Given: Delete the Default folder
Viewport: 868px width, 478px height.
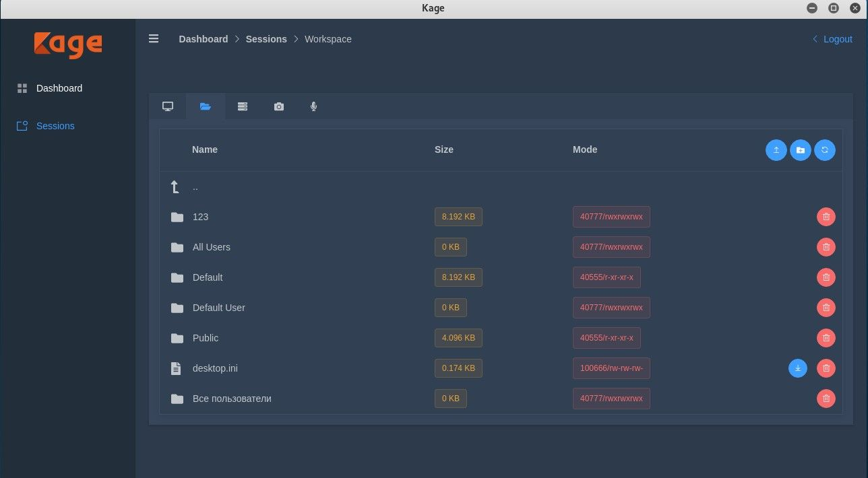Looking at the screenshot, I should 826,277.
